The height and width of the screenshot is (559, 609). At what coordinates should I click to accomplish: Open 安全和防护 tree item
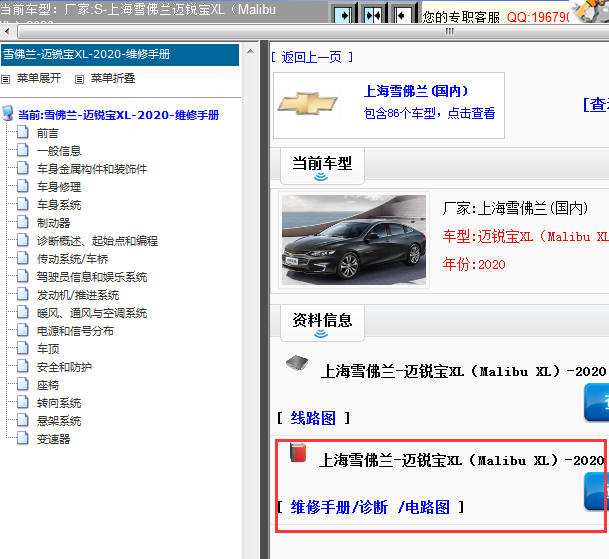click(x=64, y=367)
